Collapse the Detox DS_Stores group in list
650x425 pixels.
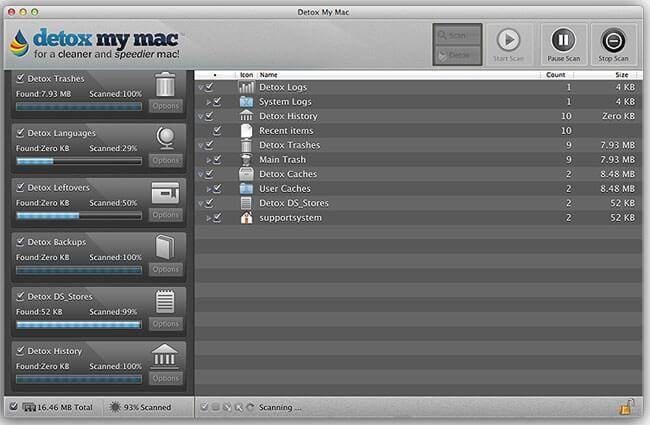pos(201,203)
